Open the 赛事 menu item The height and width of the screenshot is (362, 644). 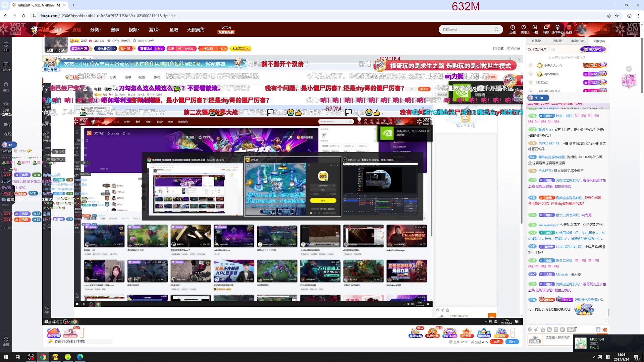pos(115,29)
